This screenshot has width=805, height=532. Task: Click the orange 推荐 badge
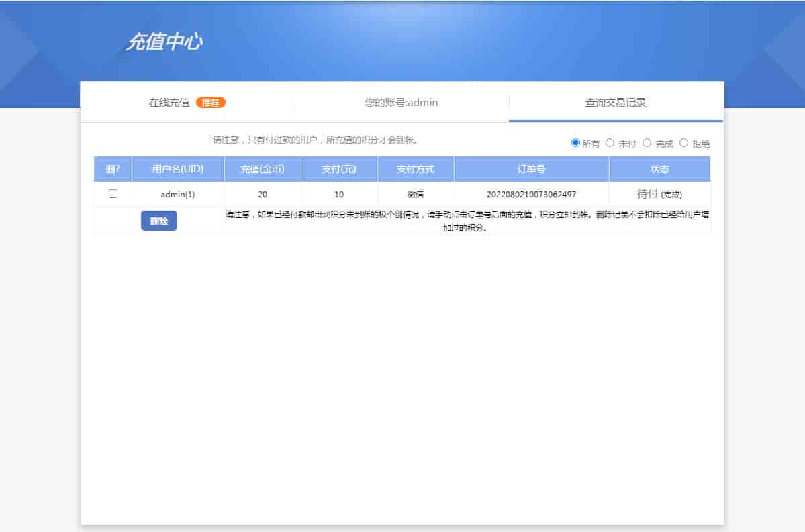tap(211, 103)
